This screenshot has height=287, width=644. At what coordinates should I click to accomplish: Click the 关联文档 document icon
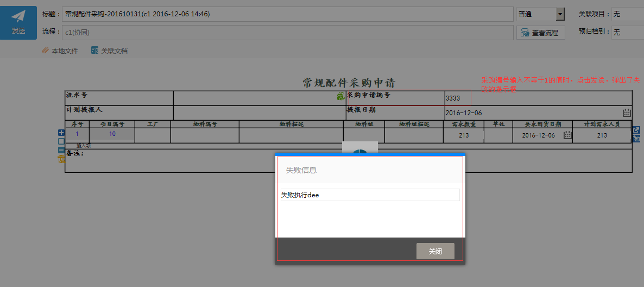(x=94, y=51)
